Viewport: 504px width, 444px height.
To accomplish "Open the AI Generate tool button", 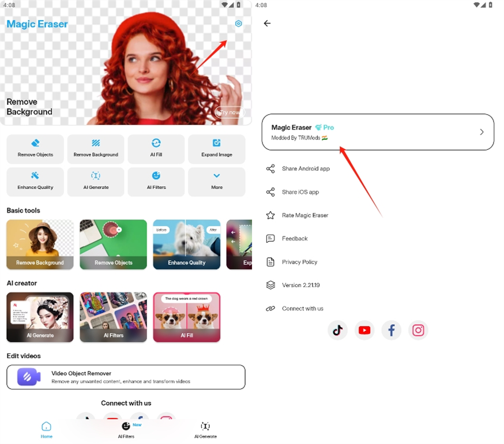I will pos(96,182).
